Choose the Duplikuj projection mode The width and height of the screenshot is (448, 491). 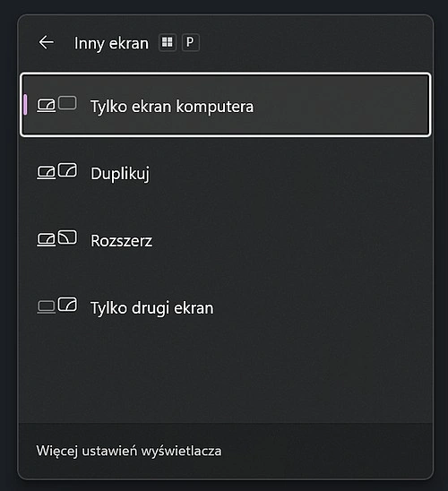coord(226,172)
